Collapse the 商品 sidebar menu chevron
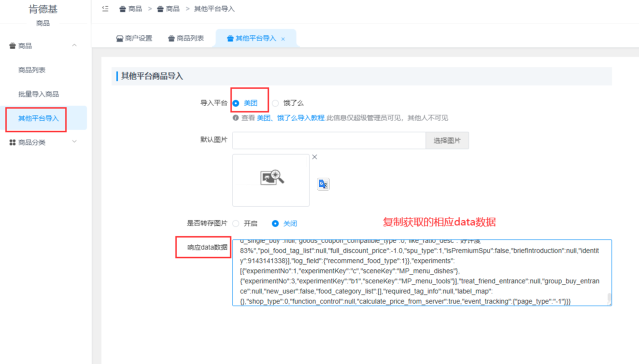Viewport: 639px width, 364px height. click(74, 45)
